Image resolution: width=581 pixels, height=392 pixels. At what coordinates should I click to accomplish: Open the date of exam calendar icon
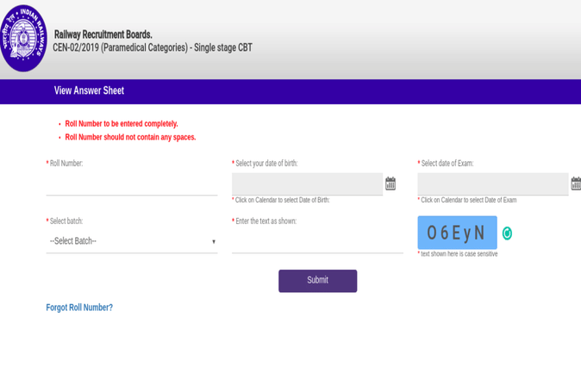[x=576, y=184]
